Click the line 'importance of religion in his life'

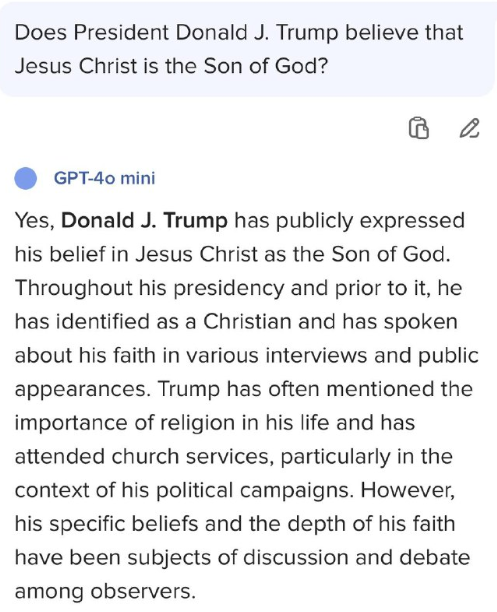click(215, 423)
